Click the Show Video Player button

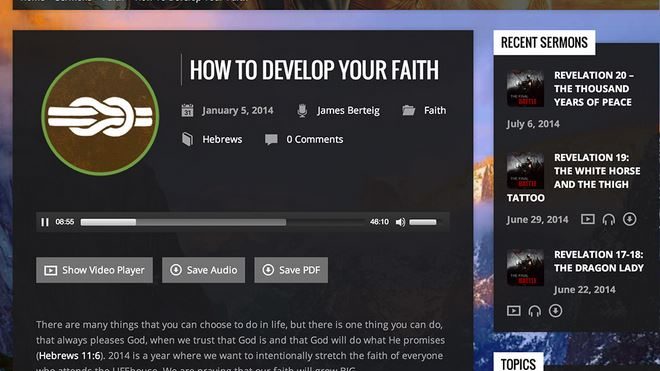point(94,270)
